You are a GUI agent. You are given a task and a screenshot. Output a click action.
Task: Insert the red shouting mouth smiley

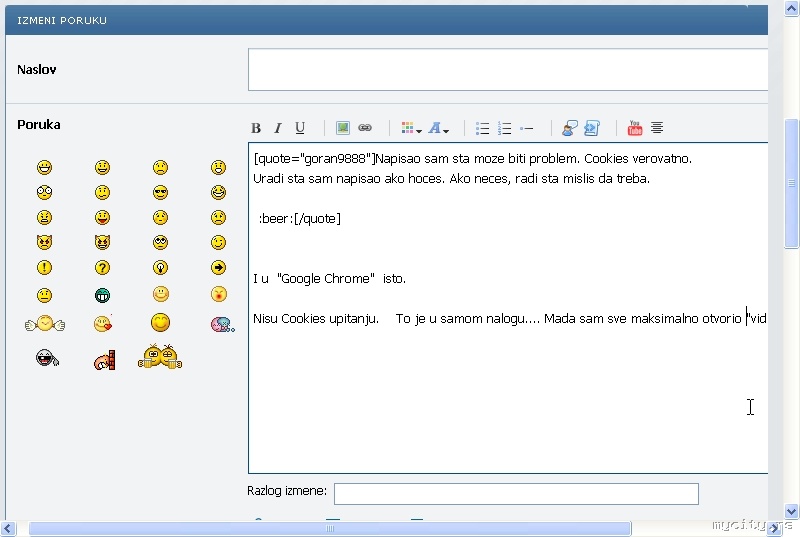click(x=218, y=294)
